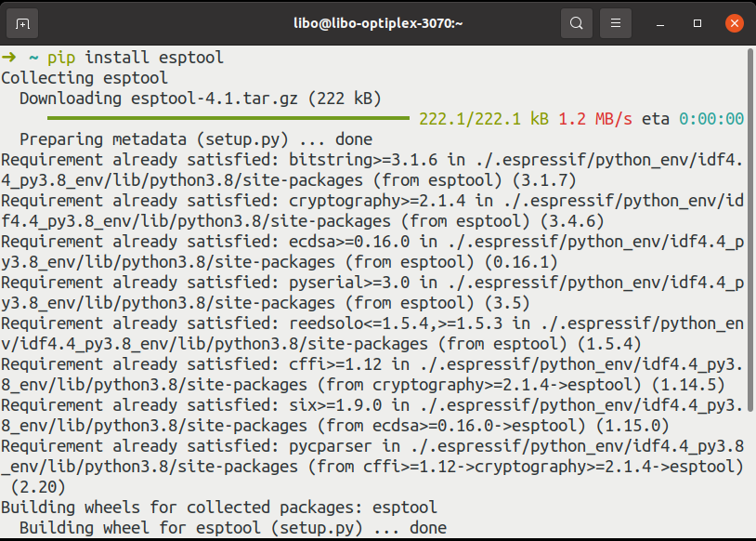Click the libo@libo-optiplex-3070 window title
756x541 pixels.
point(378,23)
